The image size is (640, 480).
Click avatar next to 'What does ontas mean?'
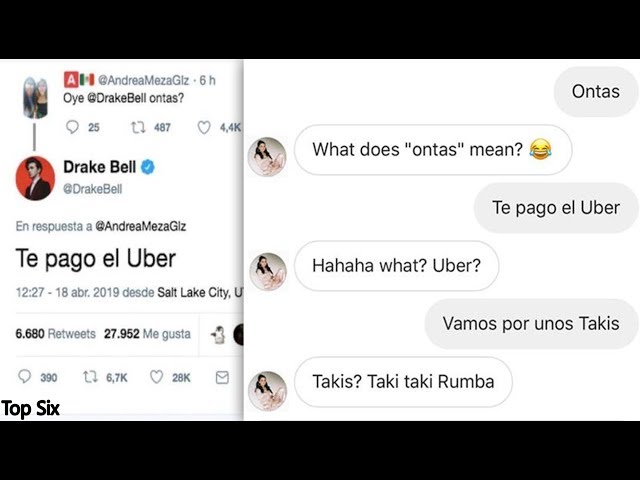[x=267, y=157]
